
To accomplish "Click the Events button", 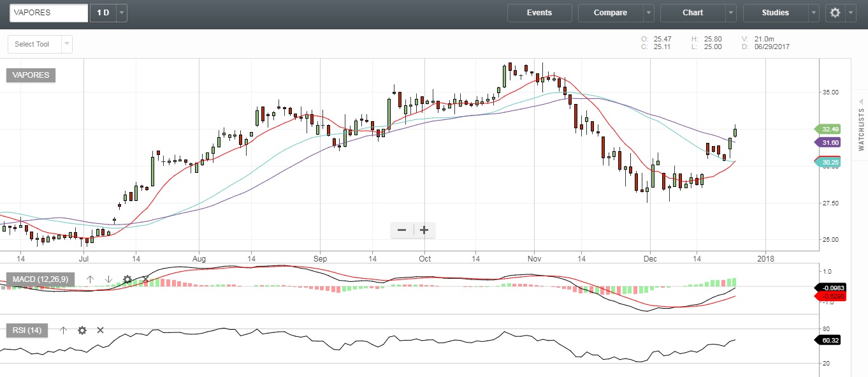I will [x=539, y=13].
